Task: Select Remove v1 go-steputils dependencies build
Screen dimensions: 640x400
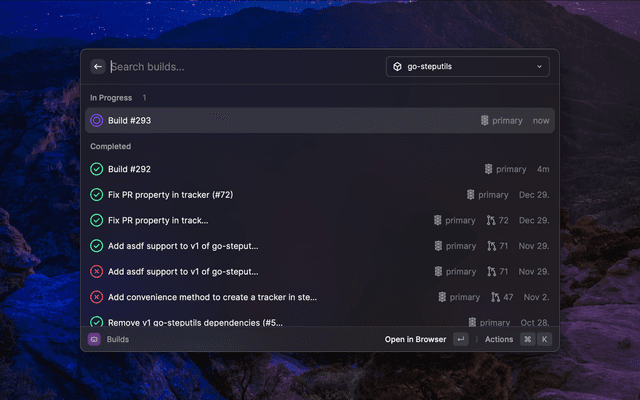Action: 319,322
